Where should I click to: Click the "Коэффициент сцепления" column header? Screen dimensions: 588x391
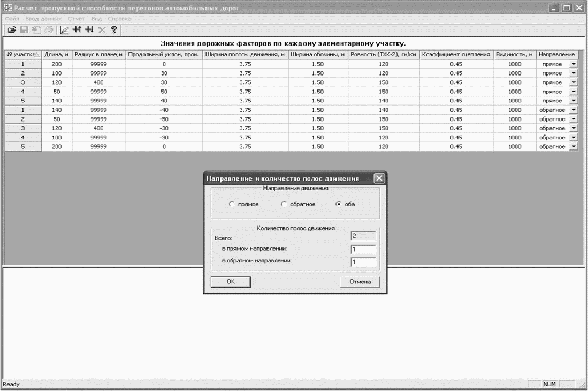click(456, 55)
